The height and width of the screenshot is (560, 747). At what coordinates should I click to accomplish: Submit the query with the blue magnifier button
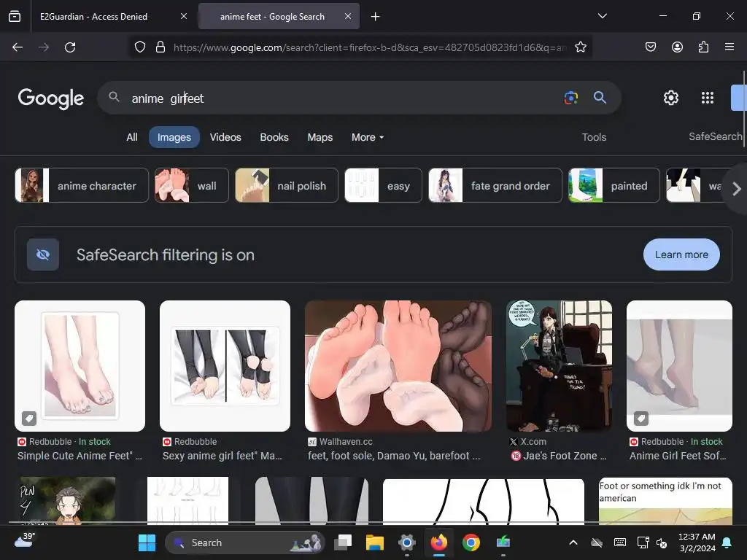(x=600, y=98)
